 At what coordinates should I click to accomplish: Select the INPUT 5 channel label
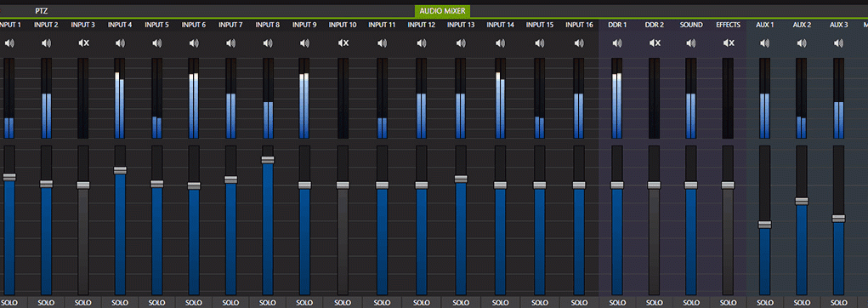coord(157,25)
